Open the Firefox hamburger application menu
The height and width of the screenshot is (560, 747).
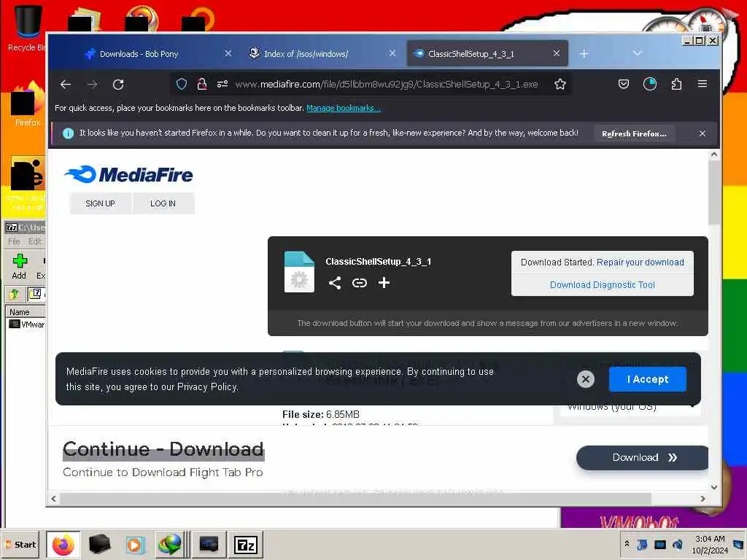703,85
